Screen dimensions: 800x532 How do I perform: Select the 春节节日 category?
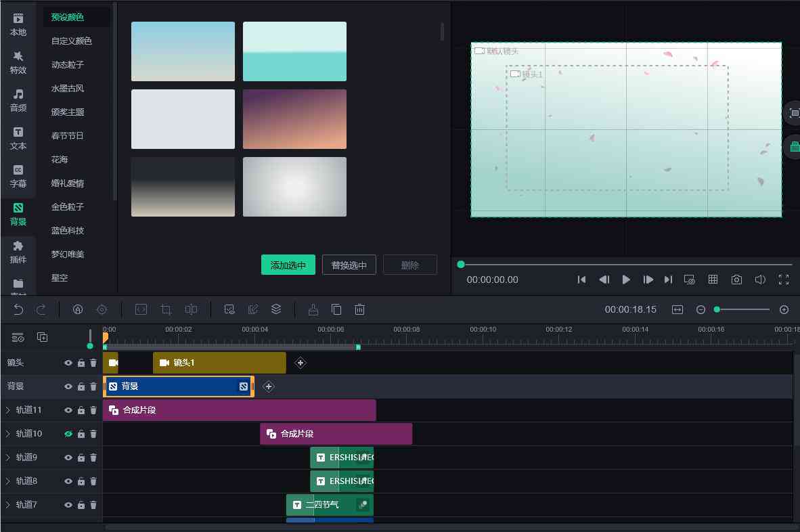(x=68, y=135)
